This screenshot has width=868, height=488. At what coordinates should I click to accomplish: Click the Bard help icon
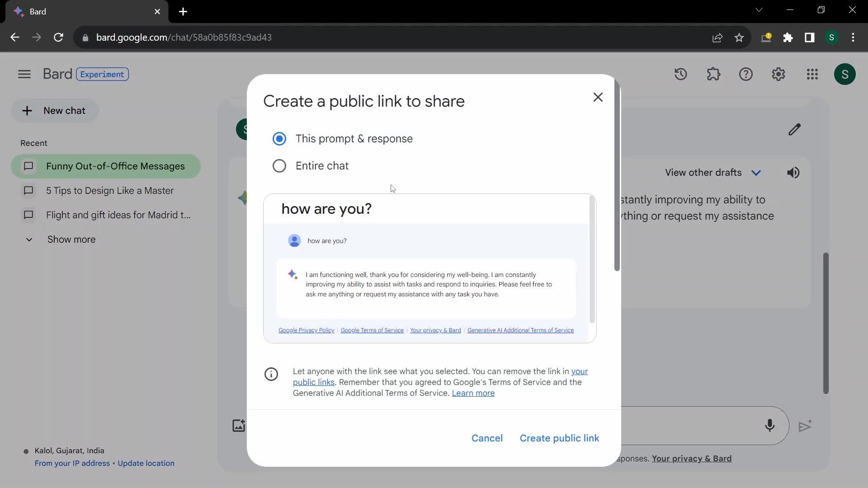tap(746, 74)
